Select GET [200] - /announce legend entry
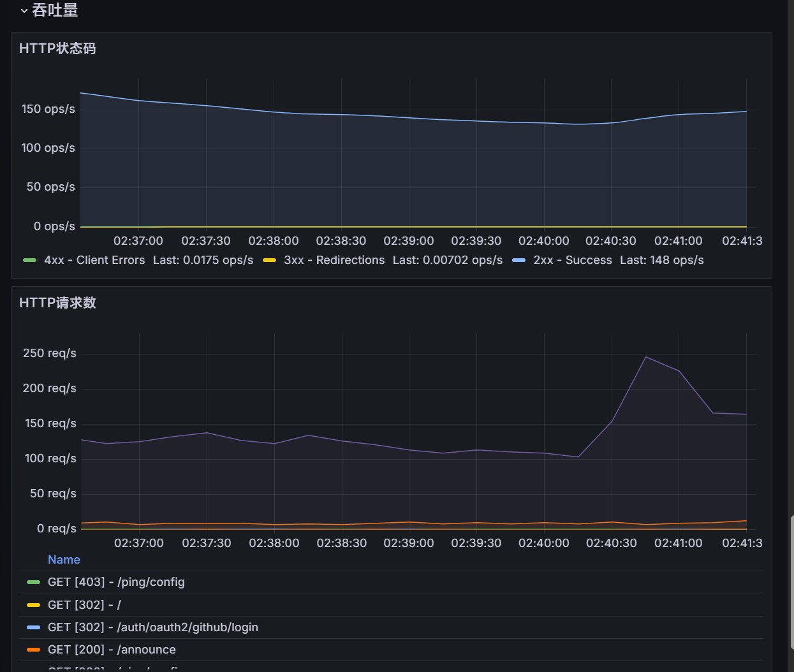The height and width of the screenshot is (672, 794). click(112, 650)
